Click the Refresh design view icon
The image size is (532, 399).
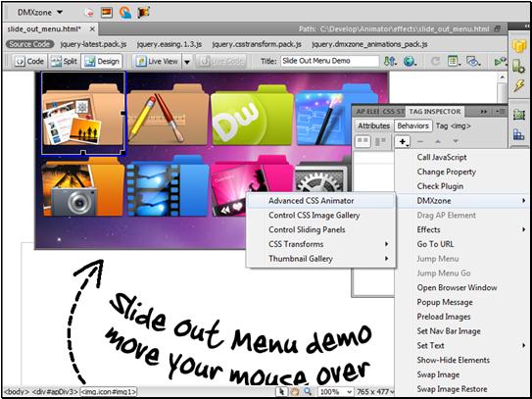point(435,62)
